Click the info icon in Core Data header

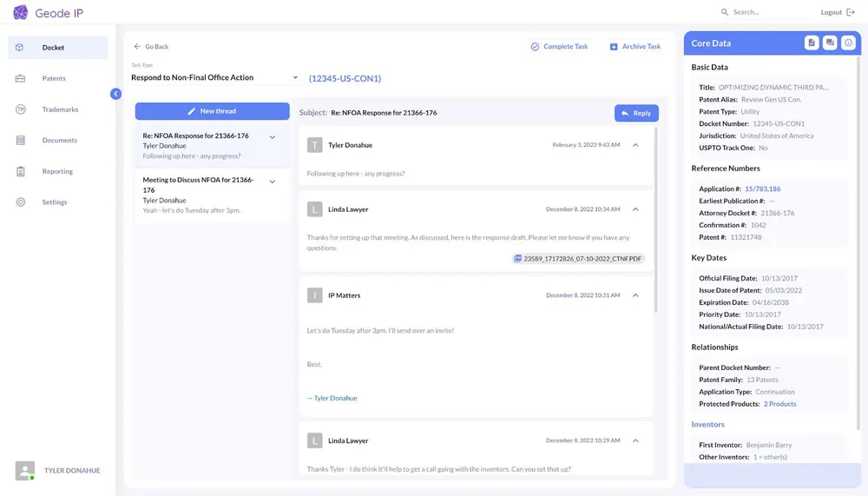coord(848,43)
